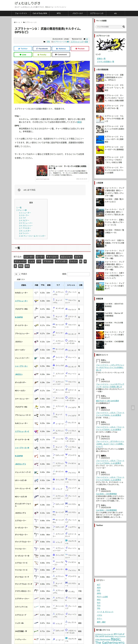Screen dimensions: 138x644
Task: Open the 50 件表示 rows-per-page dropdown
Action: pos(17,274)
